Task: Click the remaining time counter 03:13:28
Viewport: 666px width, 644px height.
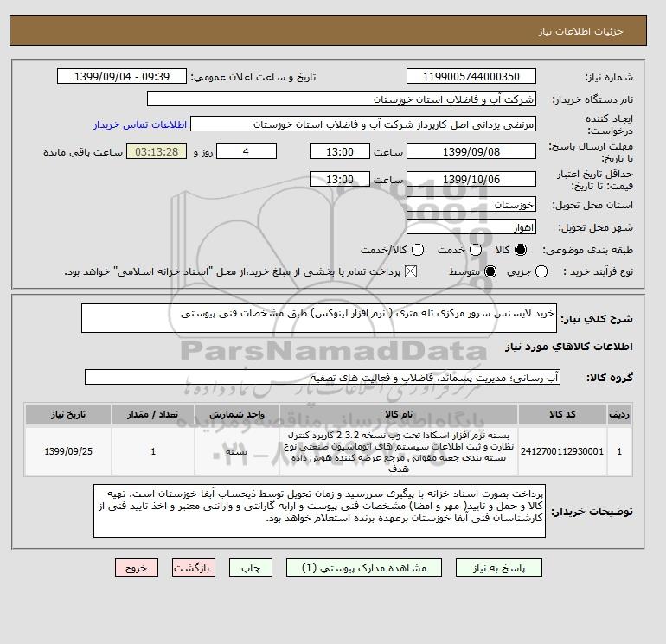Action: click(x=157, y=151)
